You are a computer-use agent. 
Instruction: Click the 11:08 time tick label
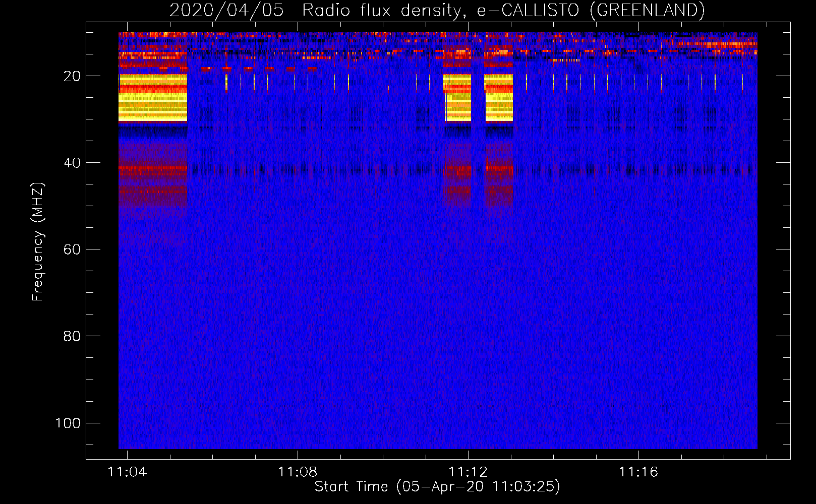(x=298, y=472)
